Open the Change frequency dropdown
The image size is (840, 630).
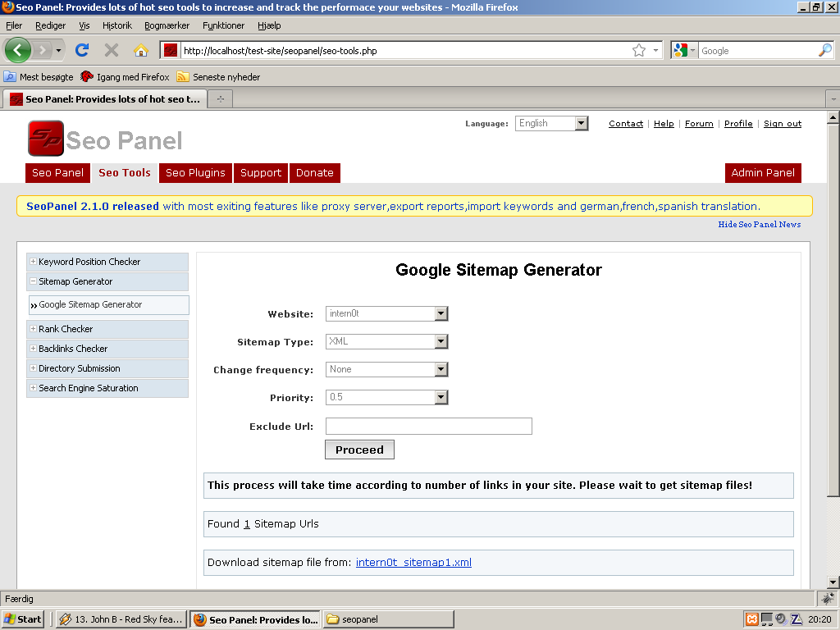[x=387, y=370]
